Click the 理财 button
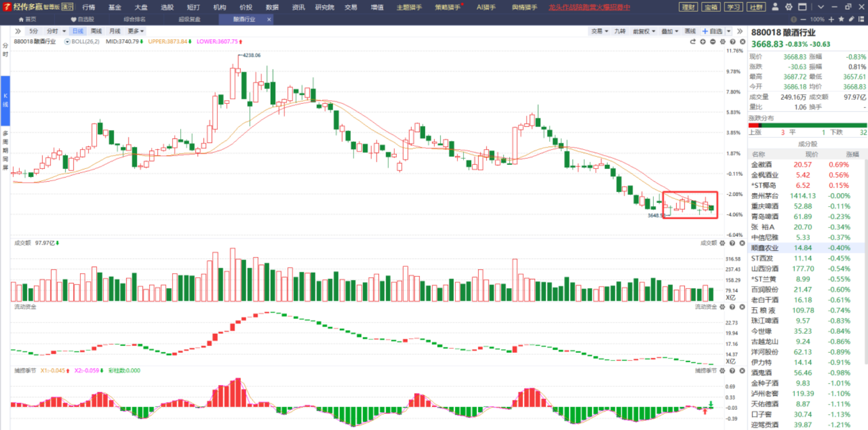This screenshot has height=430, width=868. (x=688, y=7)
